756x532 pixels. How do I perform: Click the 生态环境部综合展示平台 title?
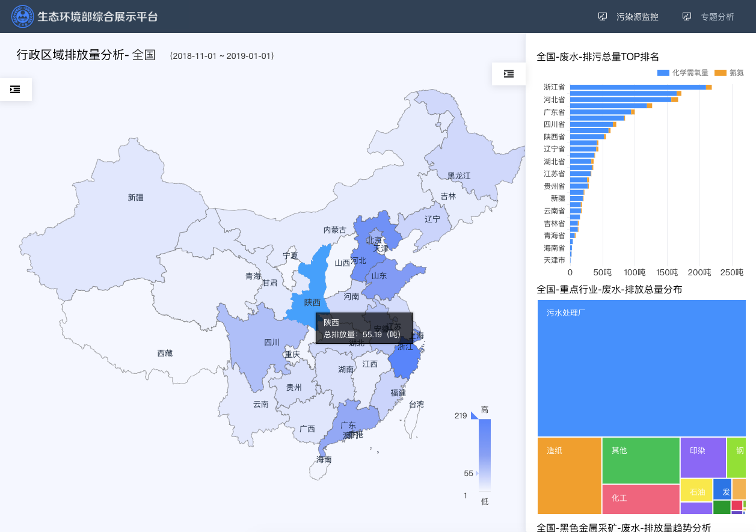(97, 17)
